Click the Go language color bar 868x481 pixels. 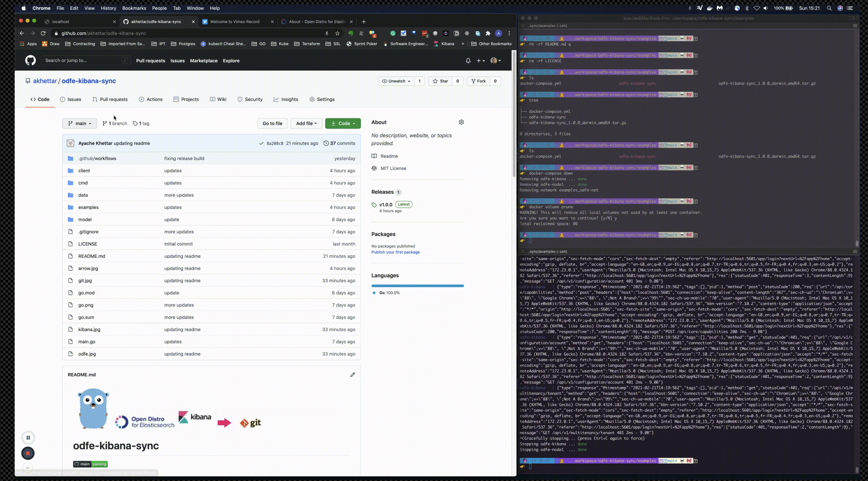pos(418,286)
